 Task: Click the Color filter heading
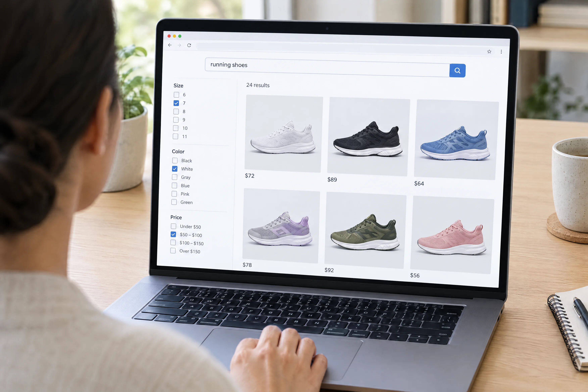(x=178, y=152)
